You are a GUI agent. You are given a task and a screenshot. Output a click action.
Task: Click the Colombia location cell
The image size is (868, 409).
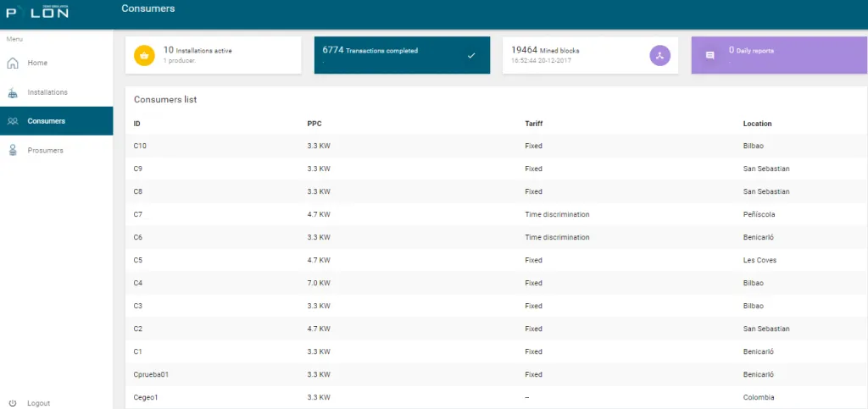pyautogui.click(x=759, y=397)
